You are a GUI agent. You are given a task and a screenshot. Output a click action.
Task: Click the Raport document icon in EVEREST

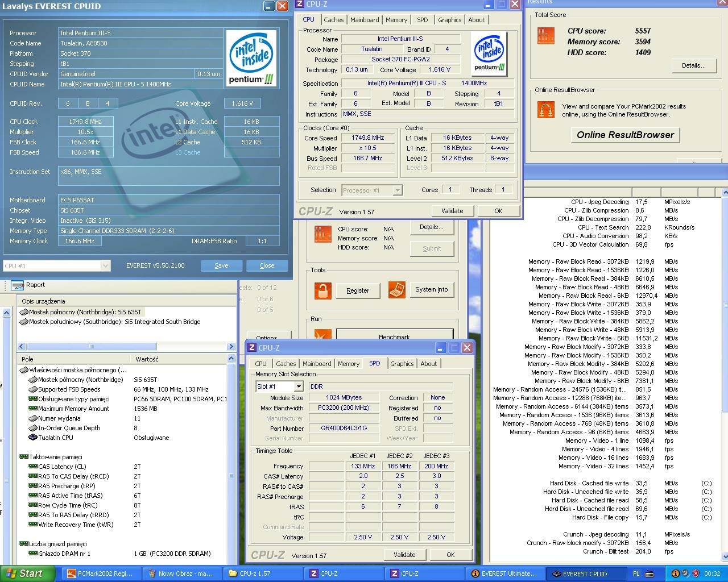(x=17, y=285)
